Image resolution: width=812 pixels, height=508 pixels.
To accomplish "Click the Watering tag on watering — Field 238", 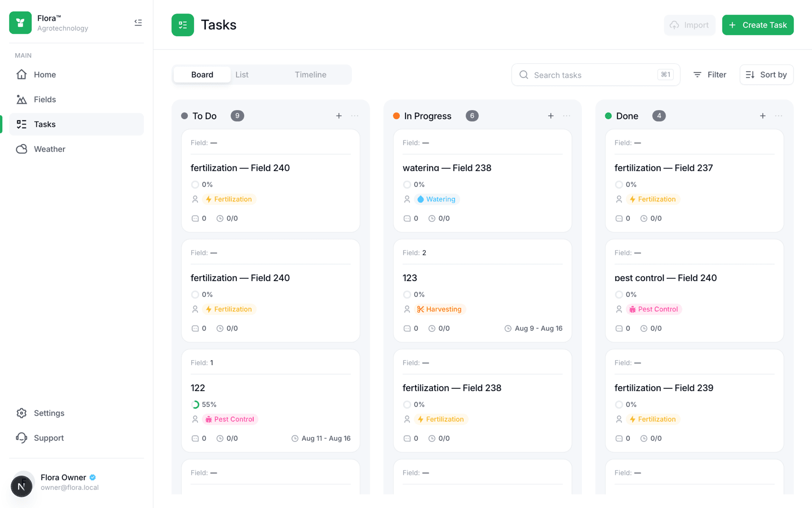I will pyautogui.click(x=437, y=199).
